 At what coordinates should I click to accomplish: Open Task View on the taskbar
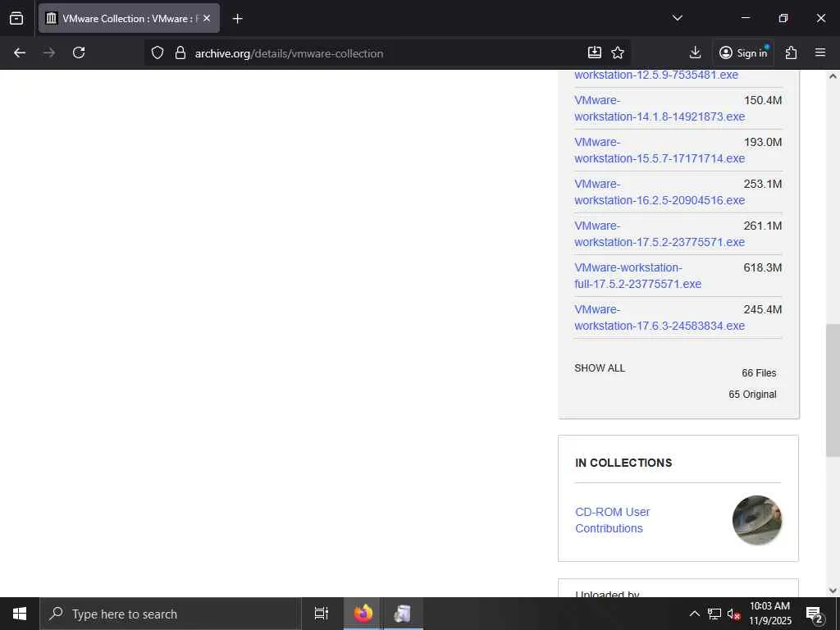[x=322, y=614]
